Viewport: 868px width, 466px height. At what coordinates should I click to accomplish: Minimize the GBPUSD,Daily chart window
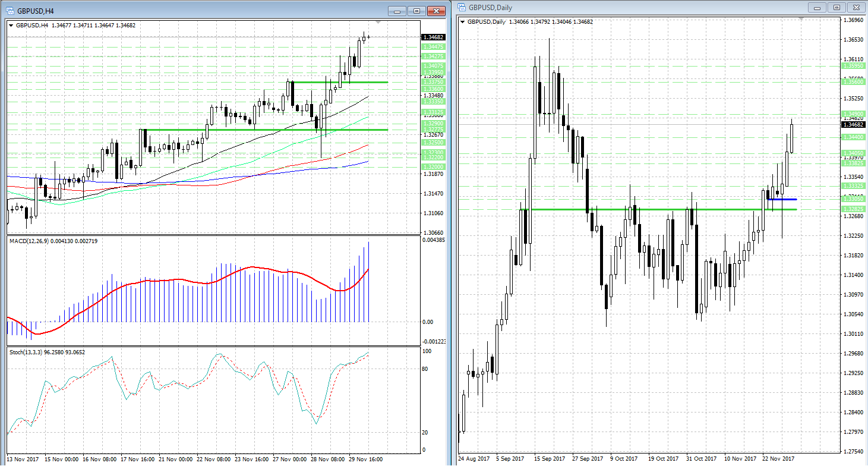818,7
